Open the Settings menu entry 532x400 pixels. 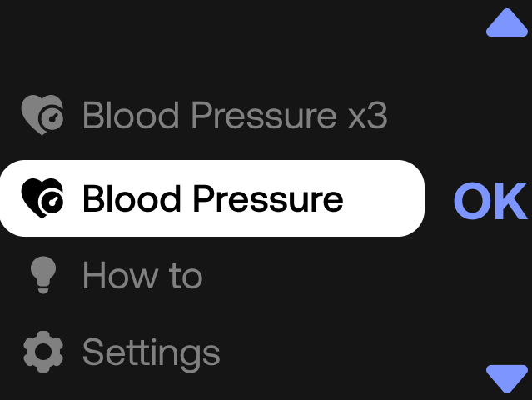pyautogui.click(x=152, y=353)
